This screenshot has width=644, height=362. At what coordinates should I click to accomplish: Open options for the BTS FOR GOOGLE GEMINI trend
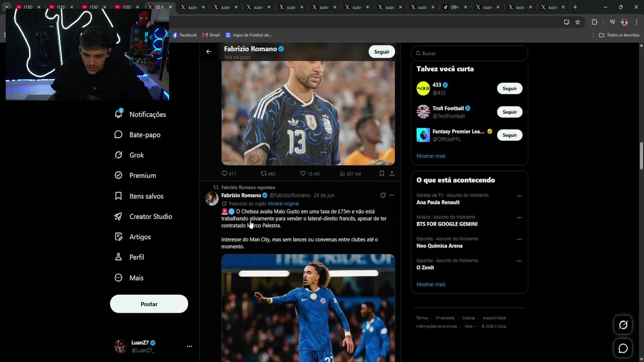(x=519, y=218)
